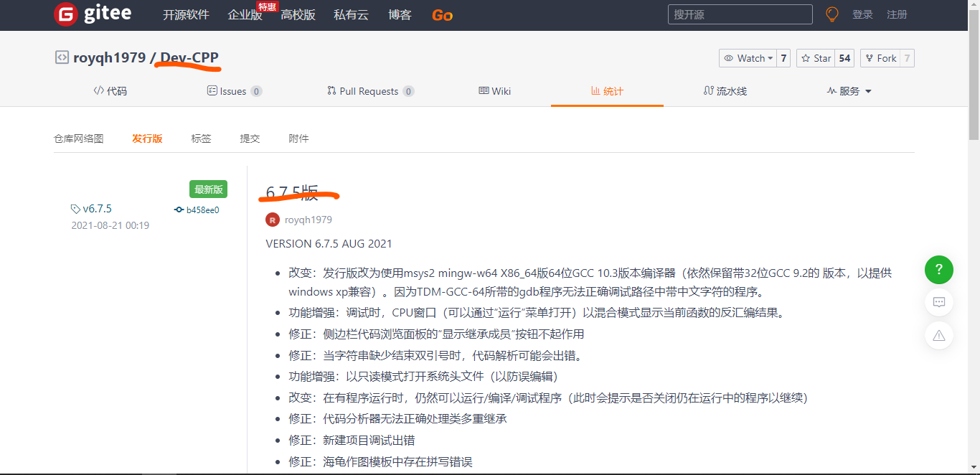The height and width of the screenshot is (475, 980).
Task: Open Dev-CPP repository name link
Action: (x=189, y=57)
